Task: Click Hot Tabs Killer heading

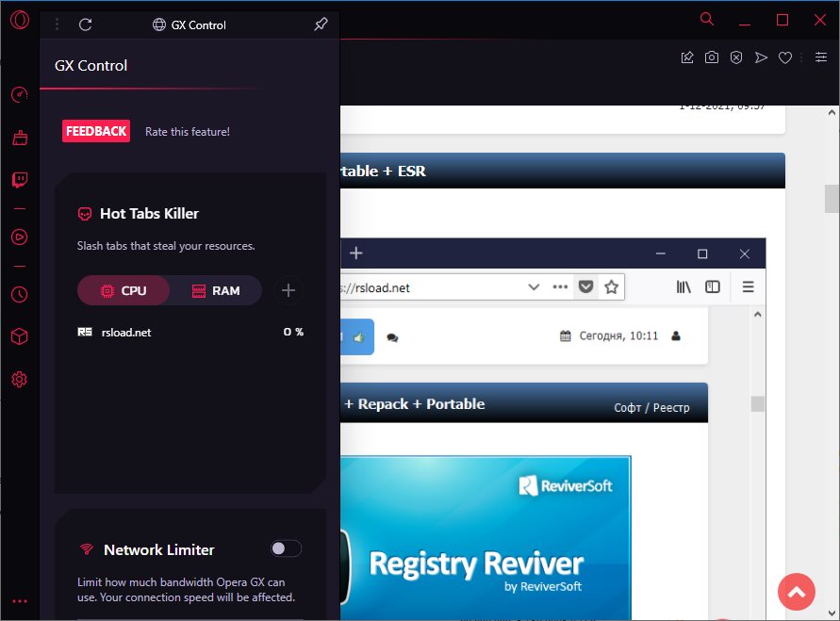Action: [149, 214]
